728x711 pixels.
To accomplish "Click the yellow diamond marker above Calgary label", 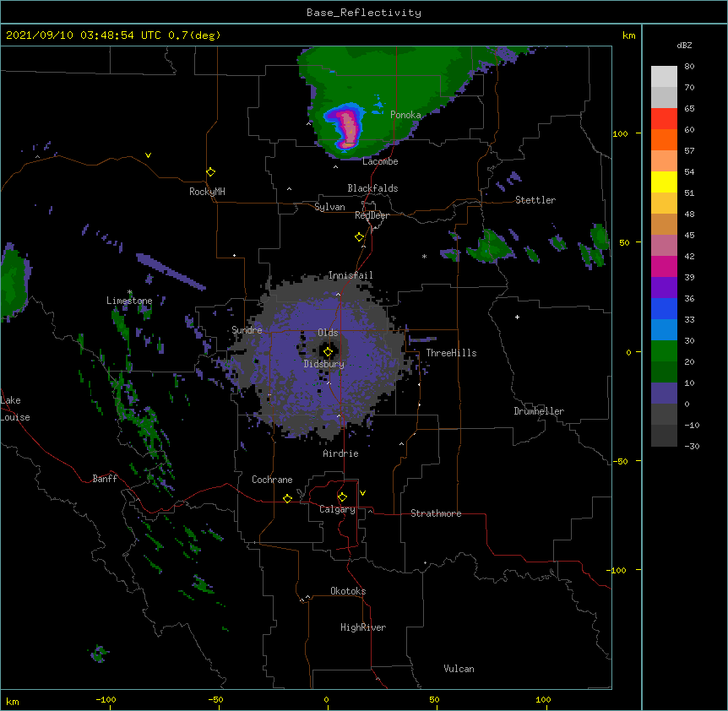I will [342, 497].
